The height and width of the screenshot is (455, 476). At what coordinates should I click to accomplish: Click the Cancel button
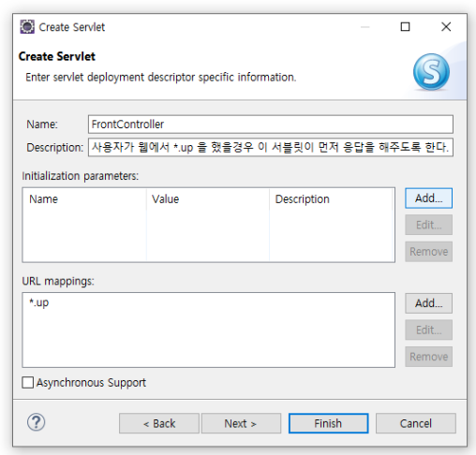pos(416,423)
